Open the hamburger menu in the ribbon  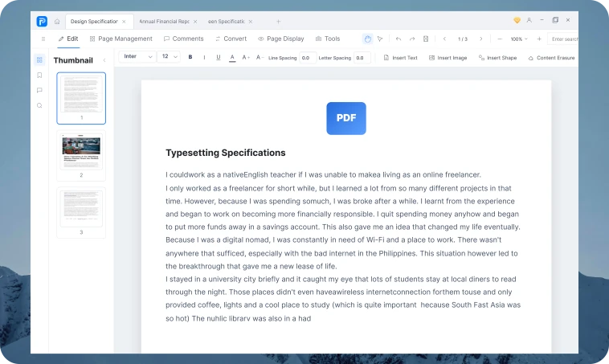pos(43,39)
